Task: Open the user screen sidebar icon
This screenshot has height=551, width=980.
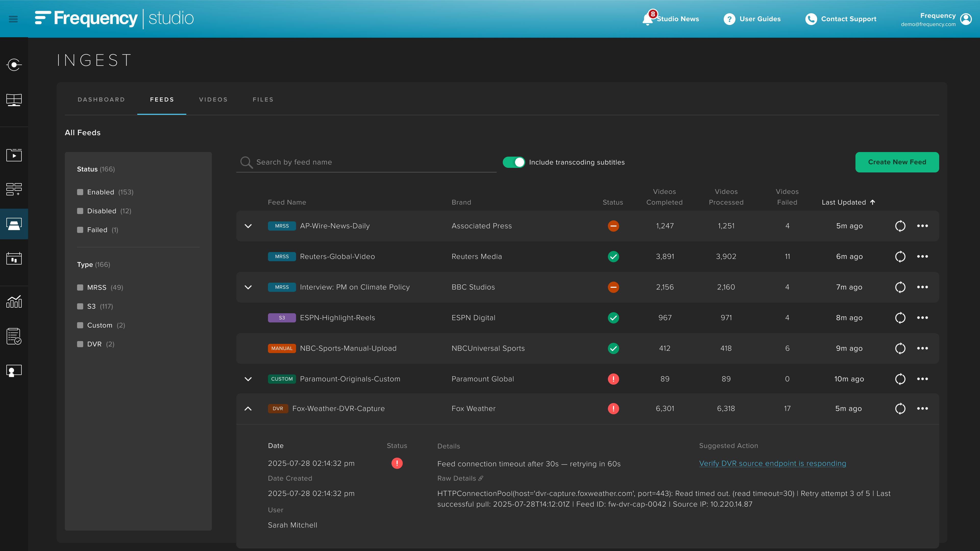Action: (14, 371)
